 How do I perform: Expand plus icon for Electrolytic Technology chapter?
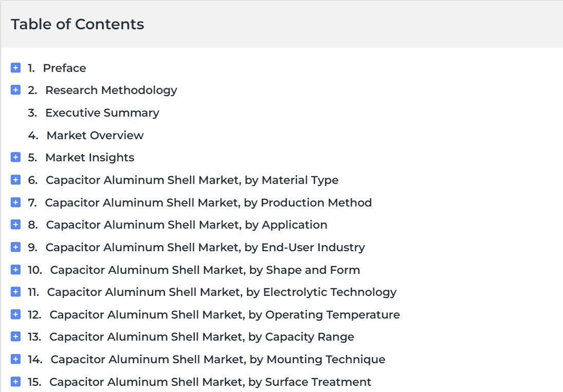point(15,291)
